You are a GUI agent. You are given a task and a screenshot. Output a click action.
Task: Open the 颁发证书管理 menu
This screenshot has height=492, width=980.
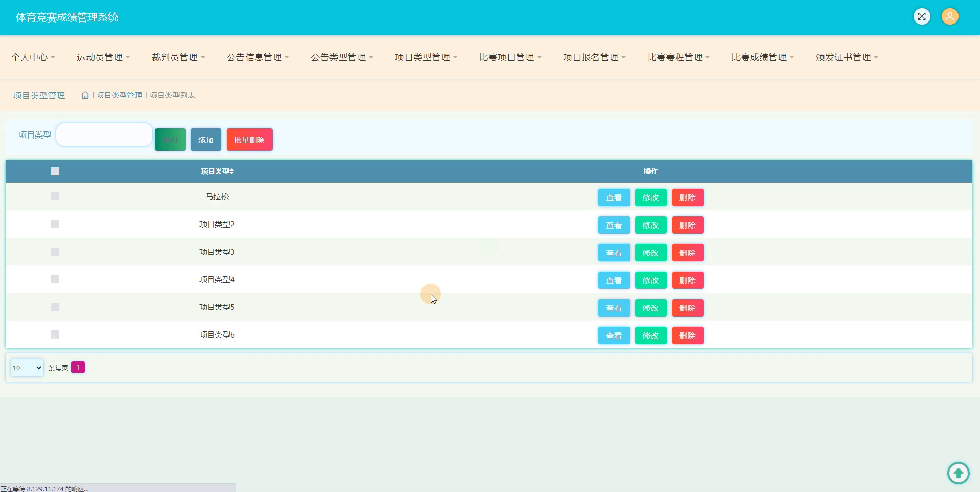click(847, 57)
